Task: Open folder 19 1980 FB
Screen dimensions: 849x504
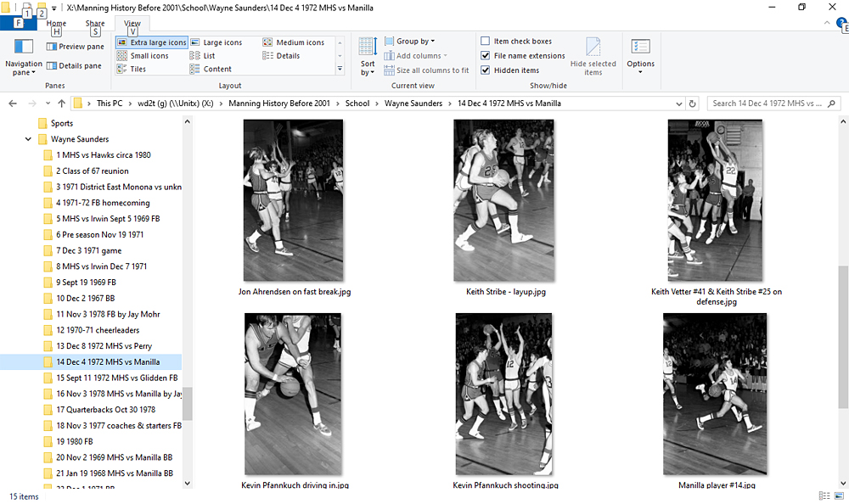Action: (69, 442)
